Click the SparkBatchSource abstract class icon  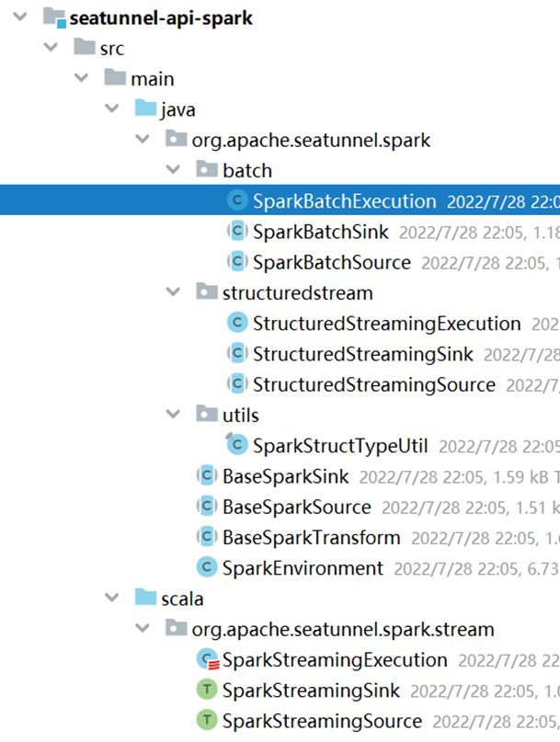237,261
